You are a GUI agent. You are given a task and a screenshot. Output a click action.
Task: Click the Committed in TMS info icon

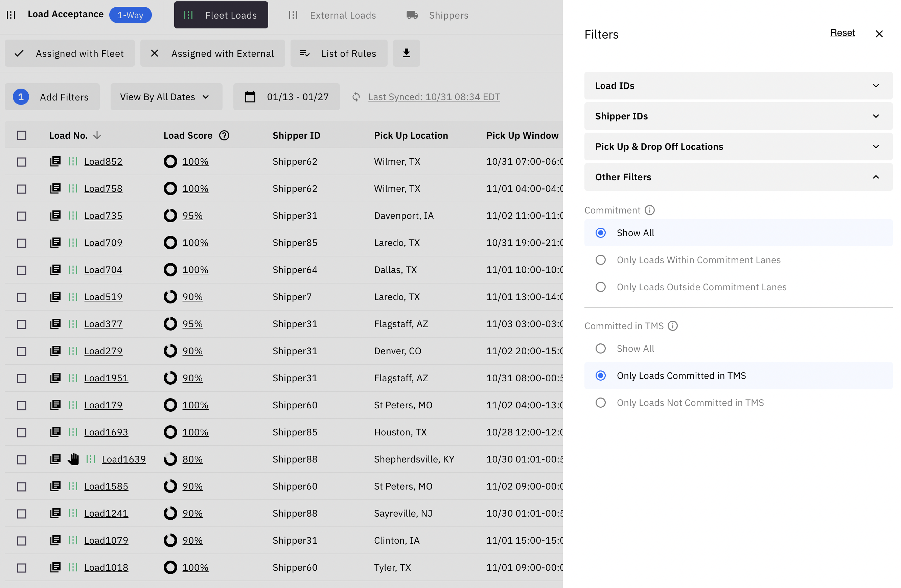(673, 325)
